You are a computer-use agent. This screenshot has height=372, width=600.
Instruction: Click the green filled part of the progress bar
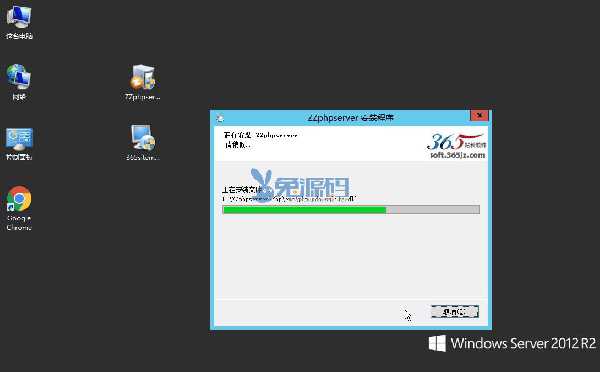305,210
